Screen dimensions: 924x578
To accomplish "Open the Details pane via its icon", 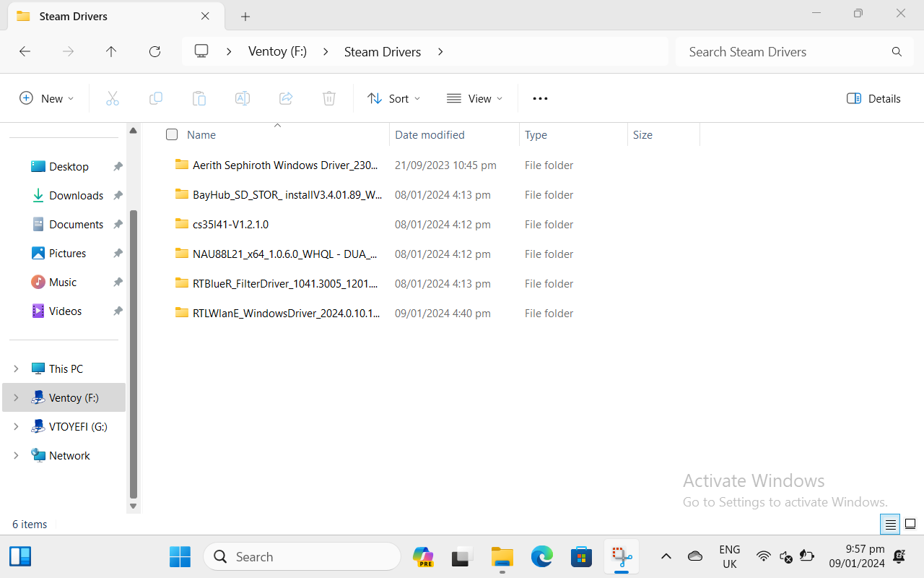I will click(x=873, y=98).
